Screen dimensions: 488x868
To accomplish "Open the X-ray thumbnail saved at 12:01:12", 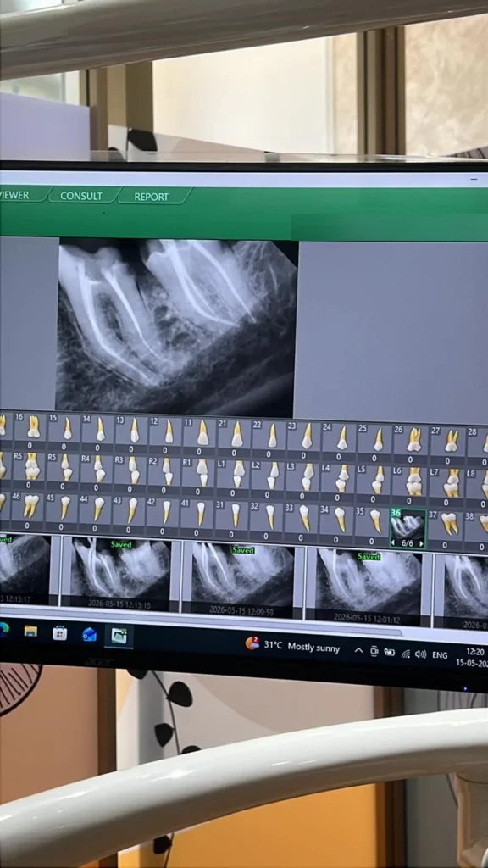I will 369,587.
